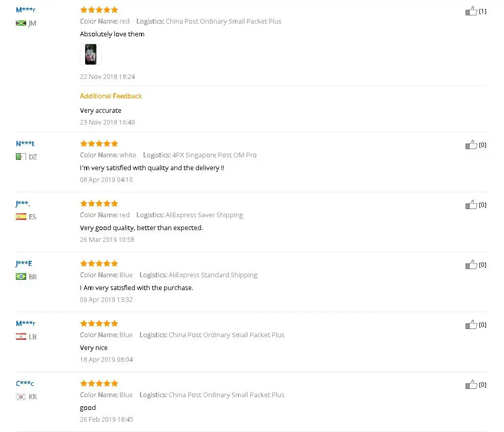Viewport: 504px width, 432px height.
Task: Click username M***r from Lebanon
Action: 26,323
